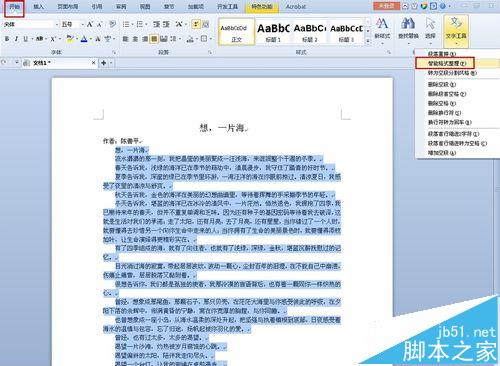
Task: Click the Chinese layout (A with arrows) icon
Action: pos(179,24)
